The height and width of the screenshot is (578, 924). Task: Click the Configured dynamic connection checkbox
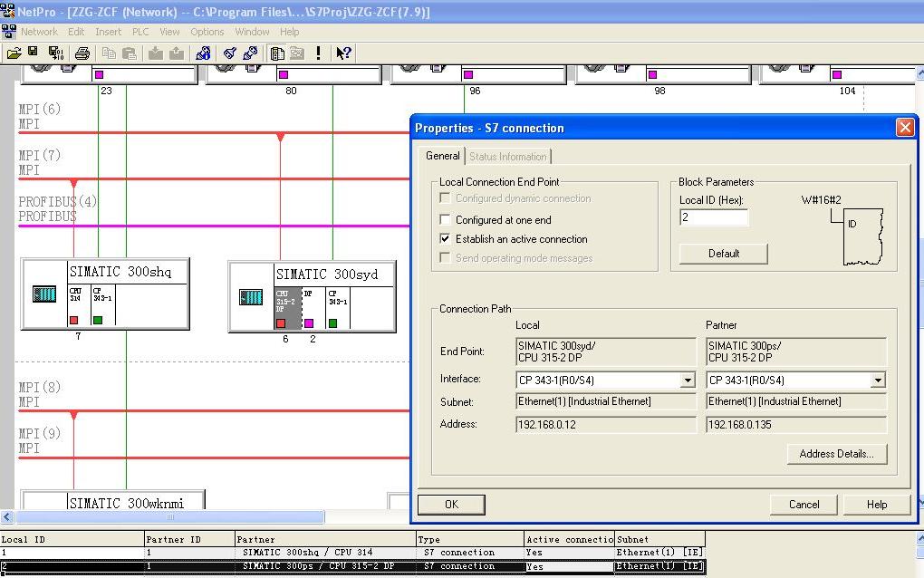pos(445,198)
